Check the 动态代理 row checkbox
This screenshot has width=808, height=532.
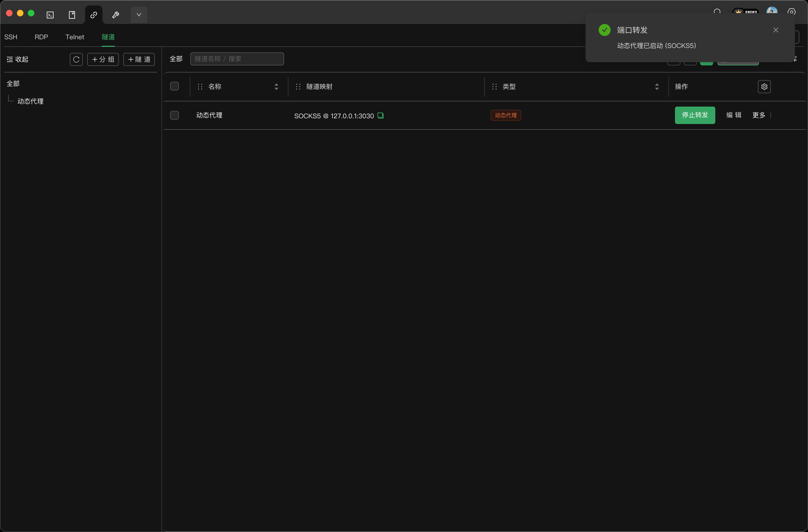(x=174, y=116)
